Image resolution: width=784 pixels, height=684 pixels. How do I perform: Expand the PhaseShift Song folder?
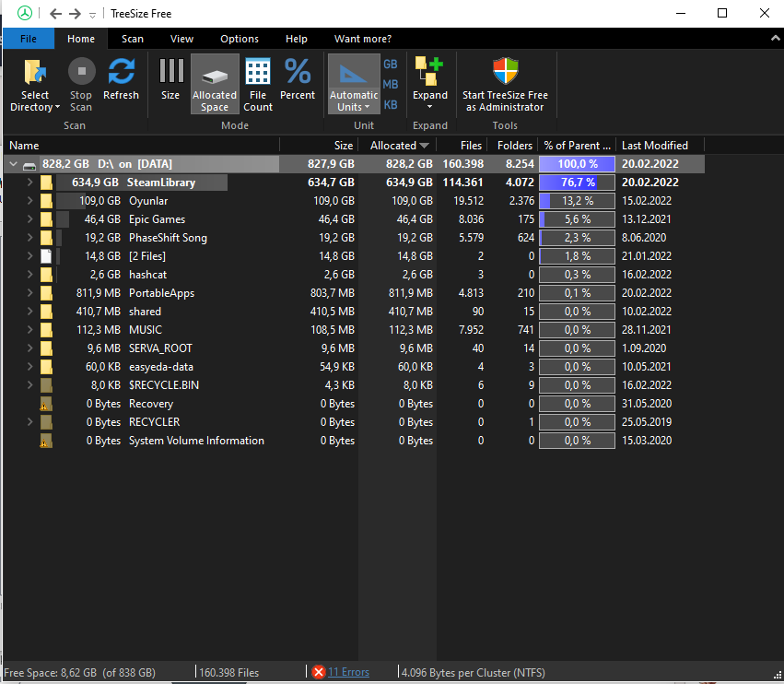[x=29, y=238]
